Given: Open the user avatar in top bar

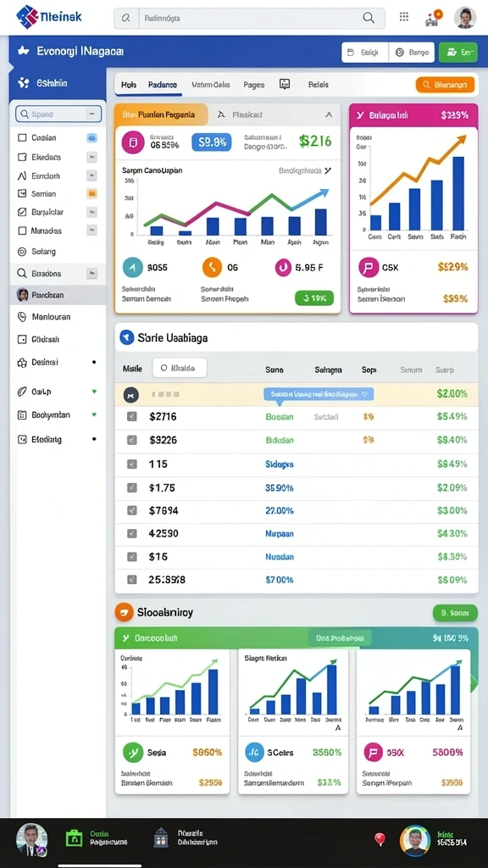Looking at the screenshot, I should 465,18.
